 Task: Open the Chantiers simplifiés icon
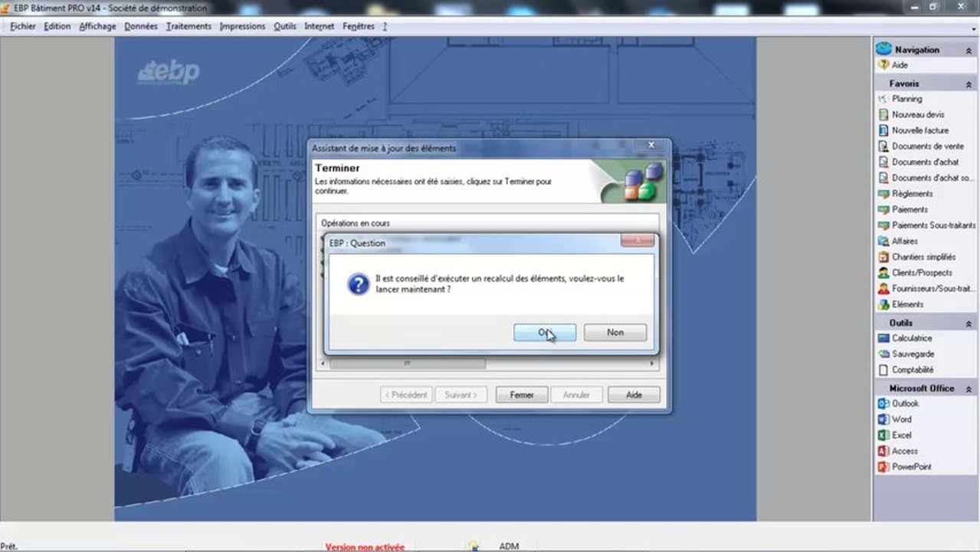883,257
